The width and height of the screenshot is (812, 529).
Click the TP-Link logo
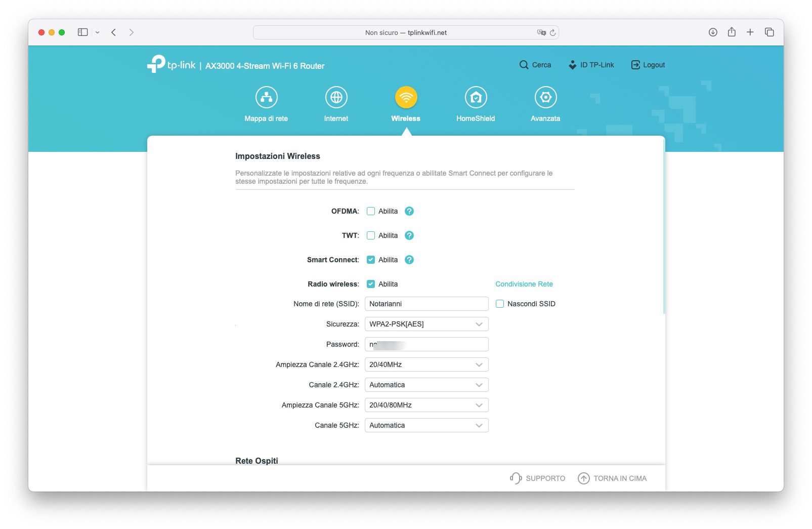coord(171,64)
